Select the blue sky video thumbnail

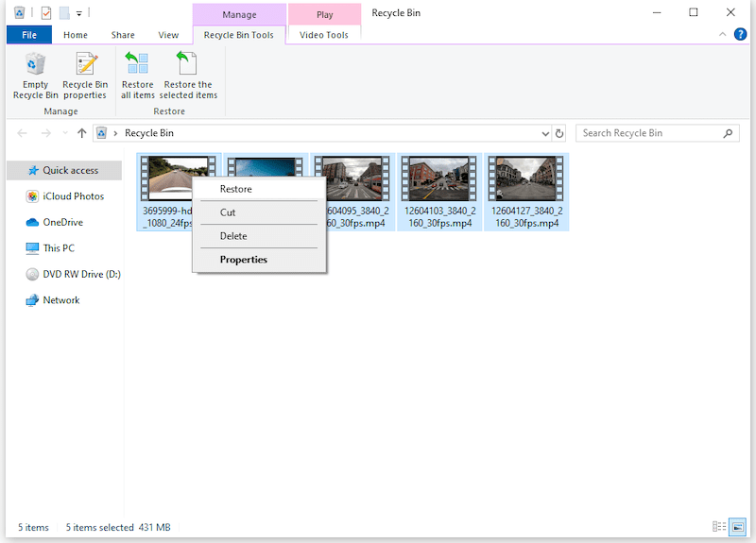[x=266, y=167]
